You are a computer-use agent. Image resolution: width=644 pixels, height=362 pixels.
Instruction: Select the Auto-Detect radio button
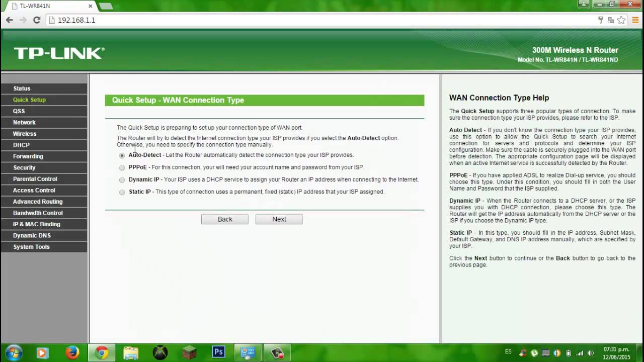pyautogui.click(x=122, y=155)
